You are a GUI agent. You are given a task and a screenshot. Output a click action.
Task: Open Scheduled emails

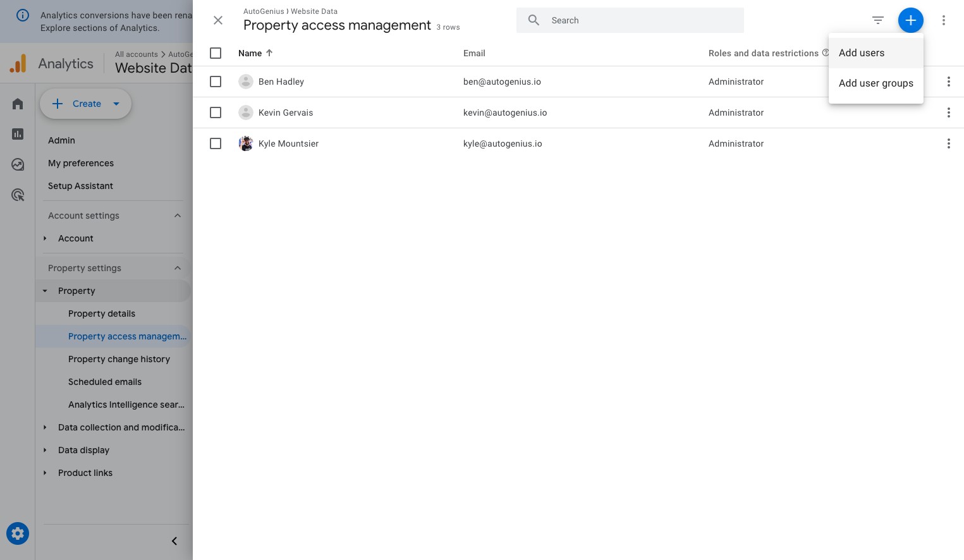[x=105, y=382]
